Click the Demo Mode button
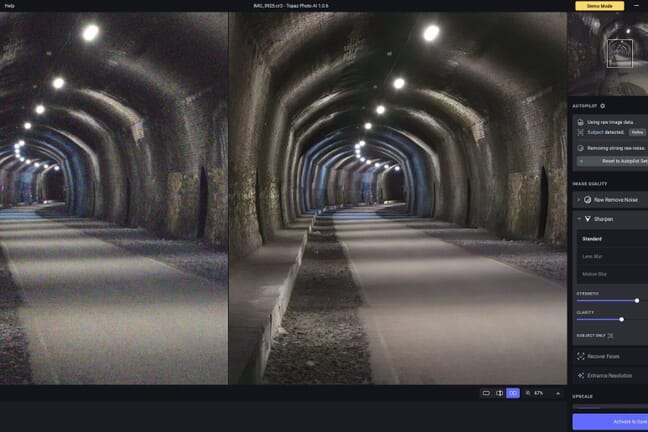The height and width of the screenshot is (432, 648). coord(600,6)
